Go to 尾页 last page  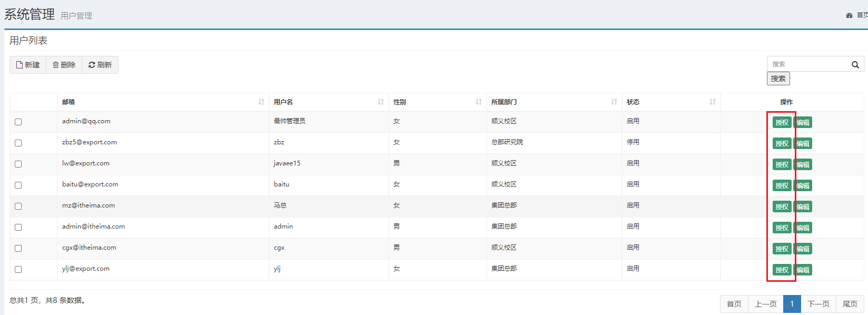coord(850,304)
